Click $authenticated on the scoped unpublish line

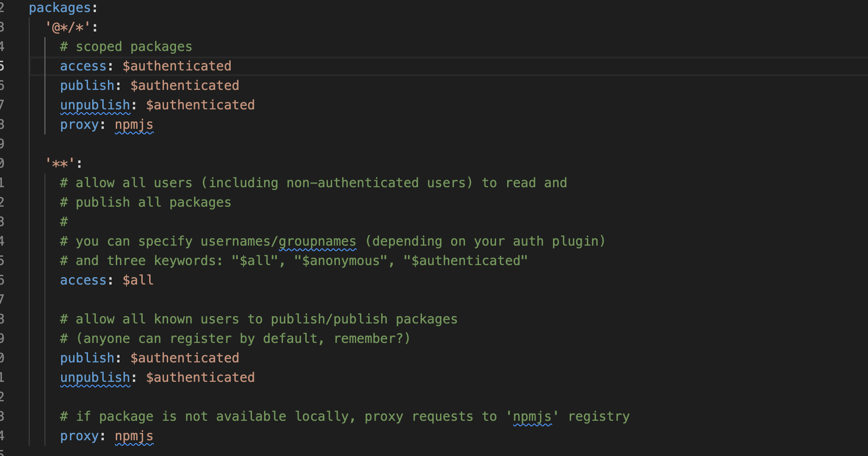[x=201, y=105]
